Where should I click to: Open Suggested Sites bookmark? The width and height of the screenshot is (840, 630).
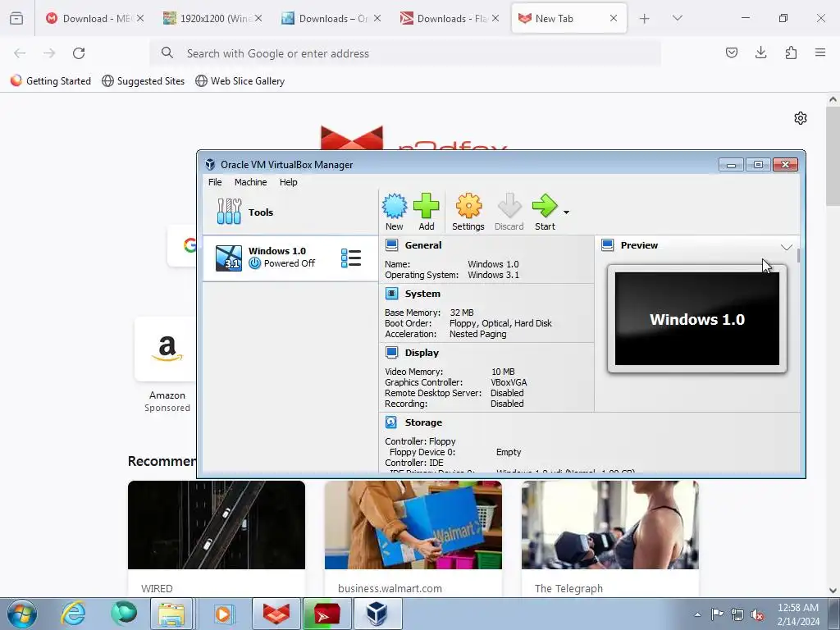point(143,81)
